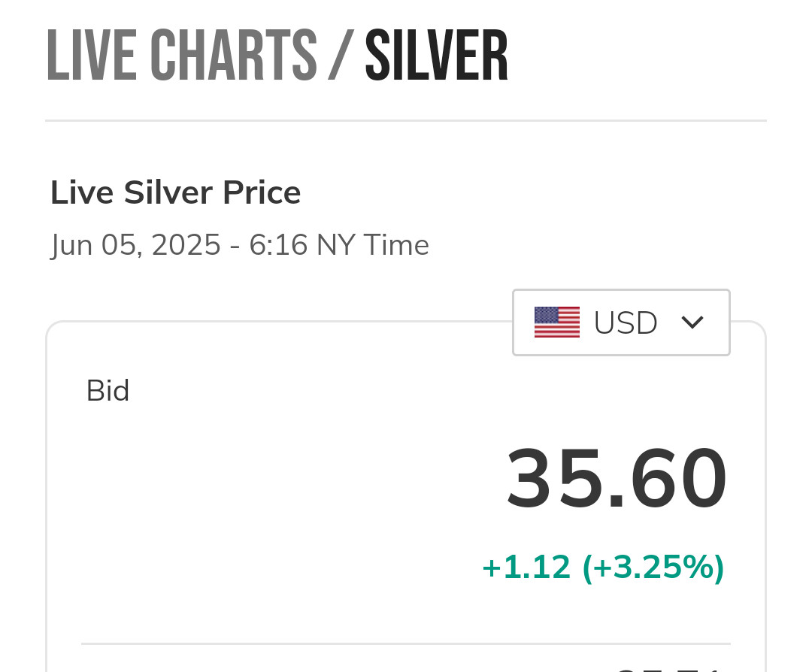Click the 6:16 time value

(278, 245)
